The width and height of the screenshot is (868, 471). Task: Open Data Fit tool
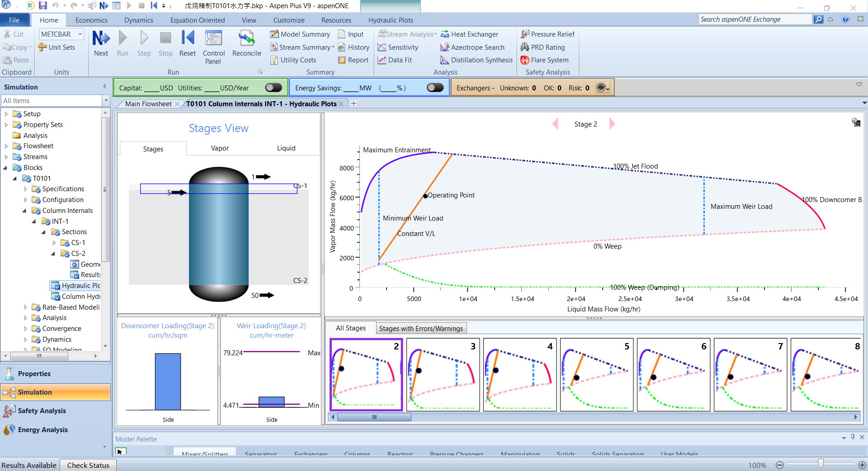pyautogui.click(x=395, y=60)
